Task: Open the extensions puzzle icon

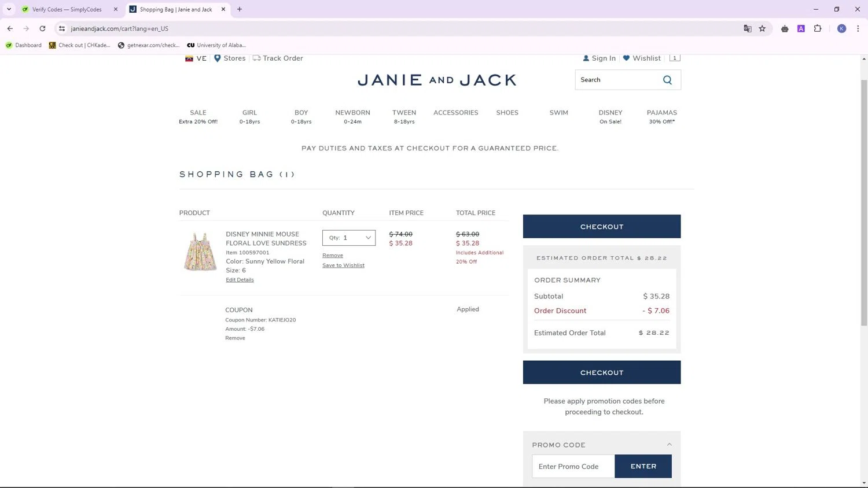Action: pyautogui.click(x=818, y=28)
